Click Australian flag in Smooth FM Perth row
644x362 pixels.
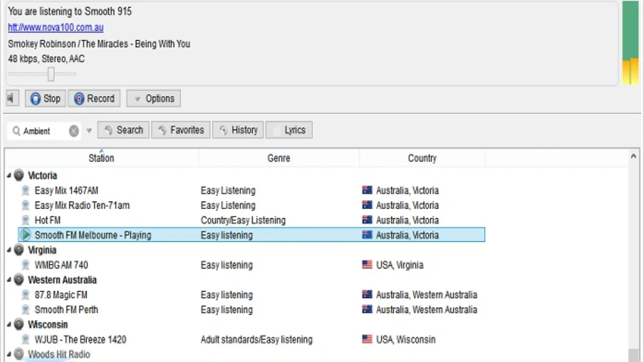click(367, 309)
